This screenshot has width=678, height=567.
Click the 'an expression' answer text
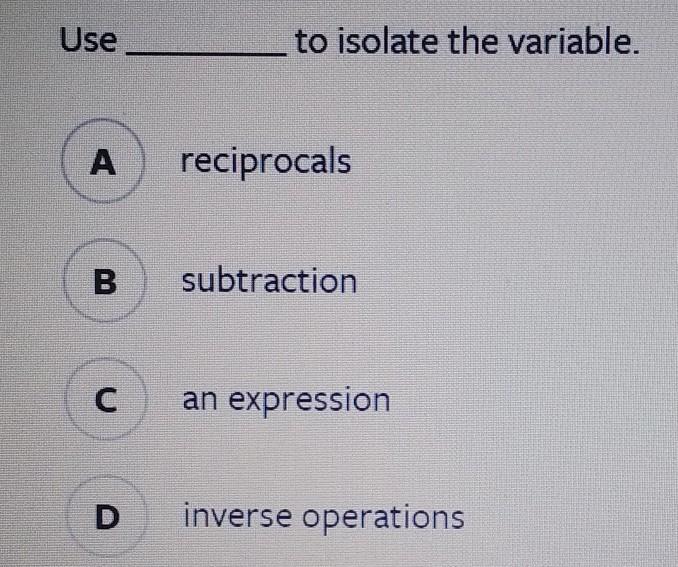[x=286, y=400]
